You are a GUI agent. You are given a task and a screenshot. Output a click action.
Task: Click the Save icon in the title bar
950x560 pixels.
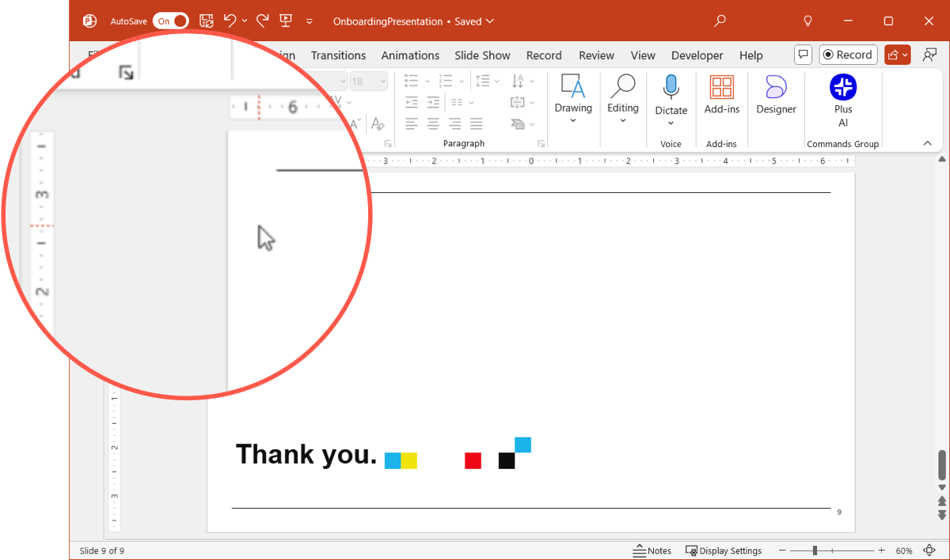pos(206,21)
